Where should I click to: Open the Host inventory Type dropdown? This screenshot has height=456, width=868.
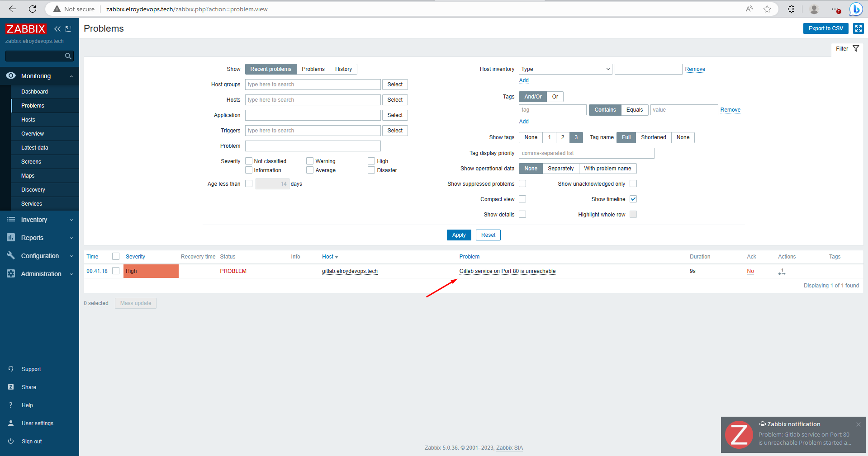tap(565, 69)
